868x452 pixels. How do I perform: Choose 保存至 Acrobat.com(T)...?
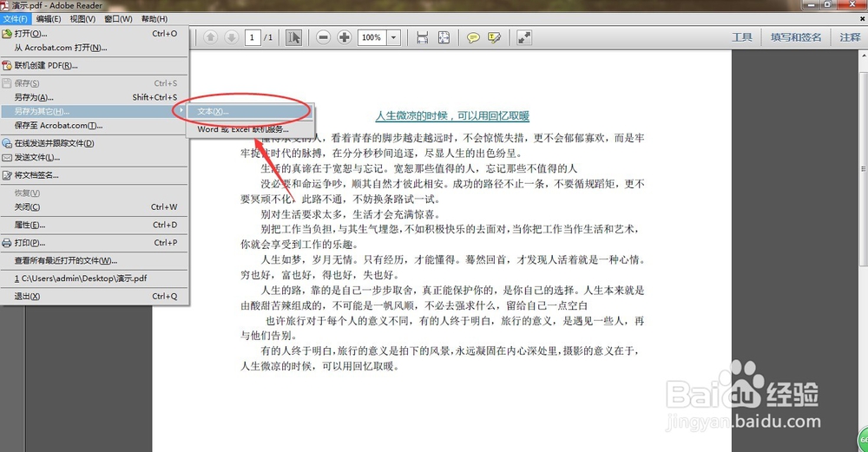click(x=94, y=126)
